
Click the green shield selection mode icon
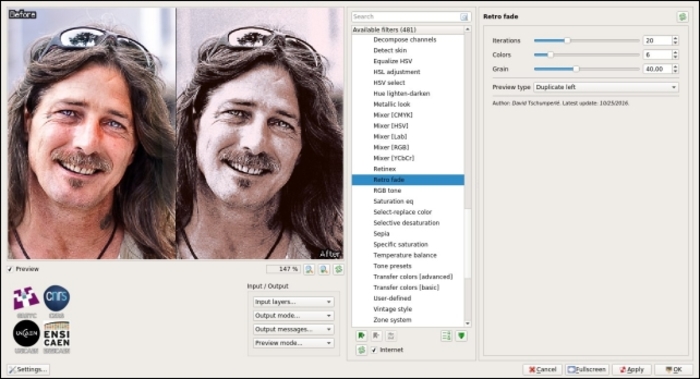pos(461,336)
